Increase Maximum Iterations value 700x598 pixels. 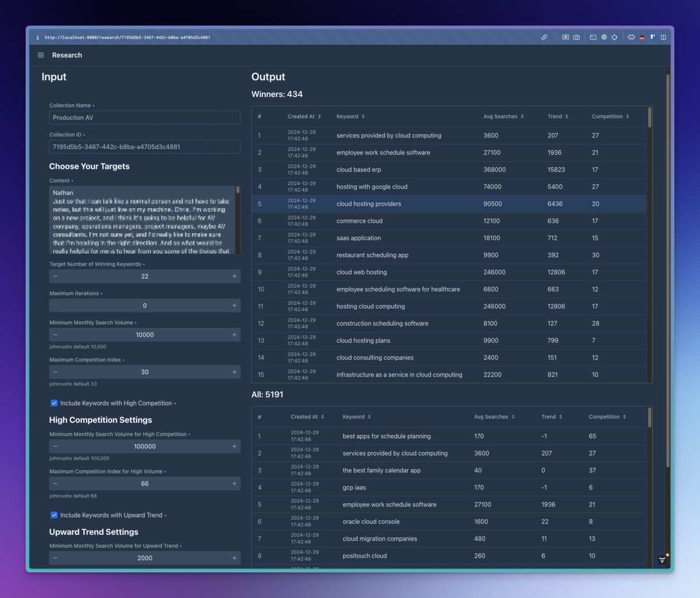(x=235, y=305)
